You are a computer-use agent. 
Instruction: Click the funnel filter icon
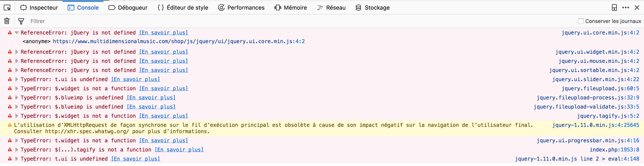[21, 21]
